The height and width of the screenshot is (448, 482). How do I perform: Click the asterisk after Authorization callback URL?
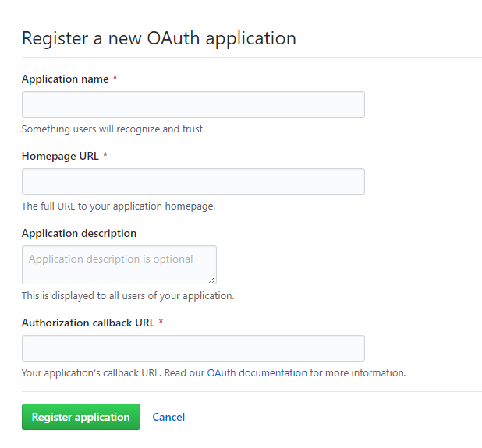[x=161, y=323]
